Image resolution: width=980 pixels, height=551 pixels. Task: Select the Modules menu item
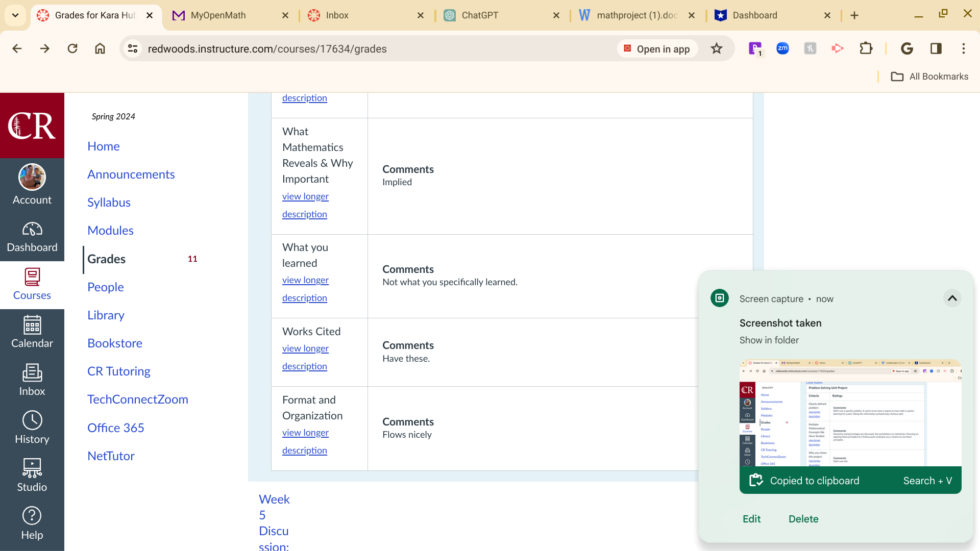click(x=110, y=230)
